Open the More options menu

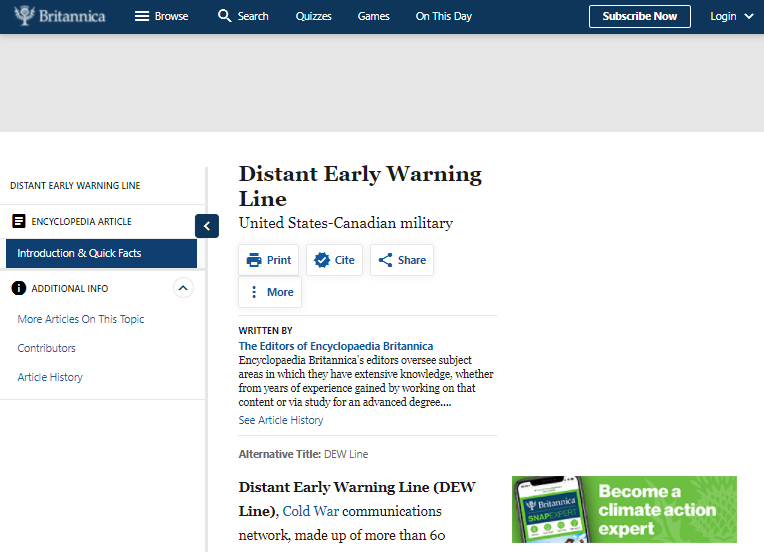270,292
